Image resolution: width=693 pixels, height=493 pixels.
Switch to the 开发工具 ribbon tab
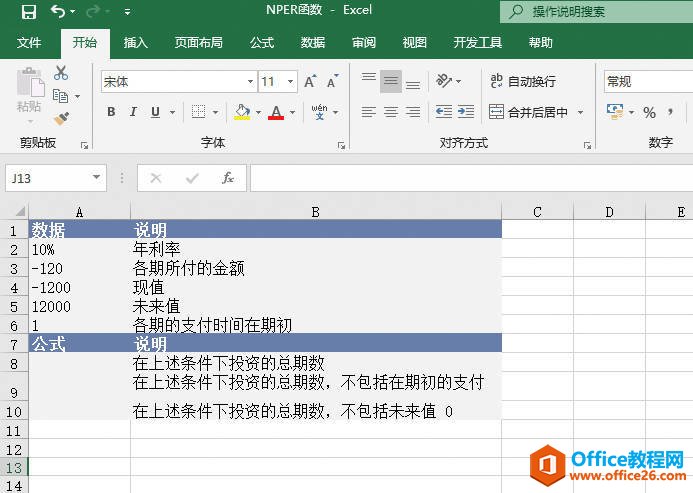point(477,43)
